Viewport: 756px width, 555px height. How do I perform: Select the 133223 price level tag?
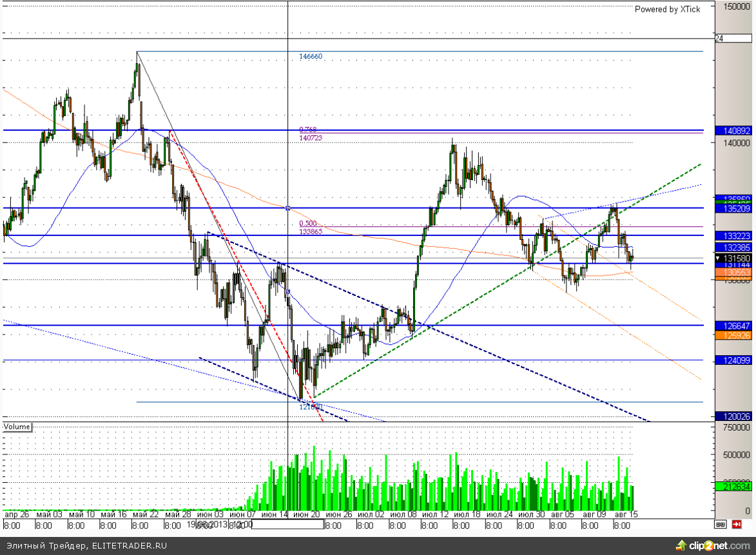click(734, 236)
